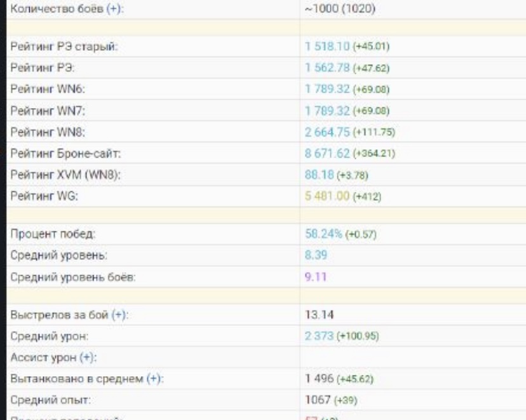This screenshot has height=420, width=526.
Task: Expand the (+) after Вытанковано в среднем
Action: tap(152, 379)
